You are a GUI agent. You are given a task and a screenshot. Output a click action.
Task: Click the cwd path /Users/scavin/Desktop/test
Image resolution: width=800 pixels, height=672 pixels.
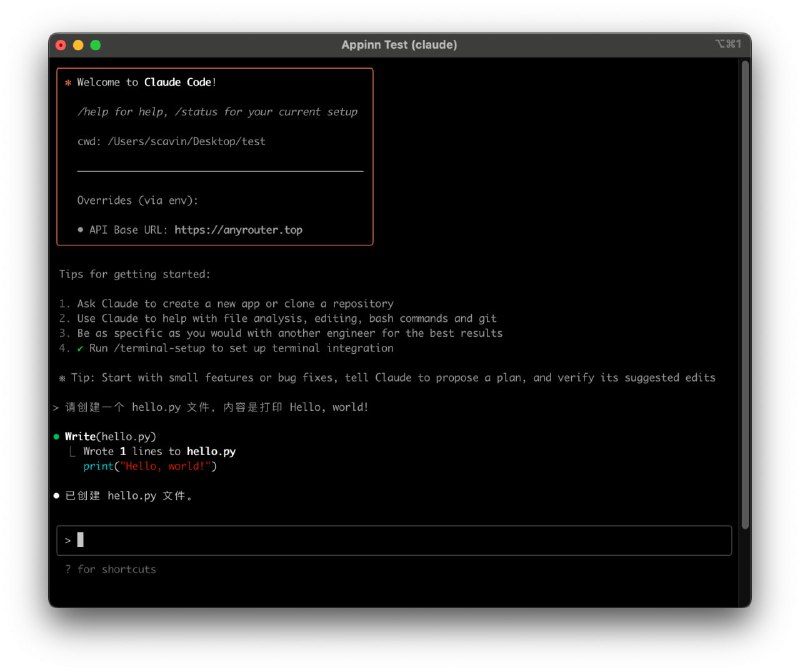tap(186, 142)
